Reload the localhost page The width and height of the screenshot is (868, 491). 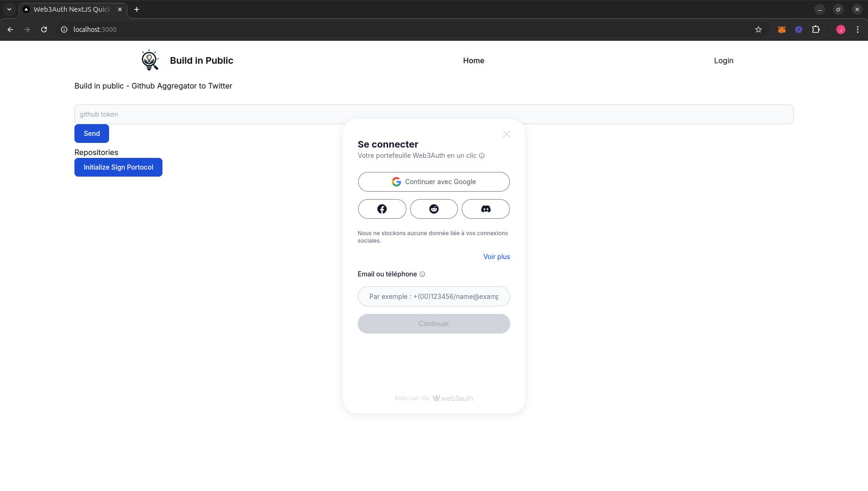[x=44, y=30]
